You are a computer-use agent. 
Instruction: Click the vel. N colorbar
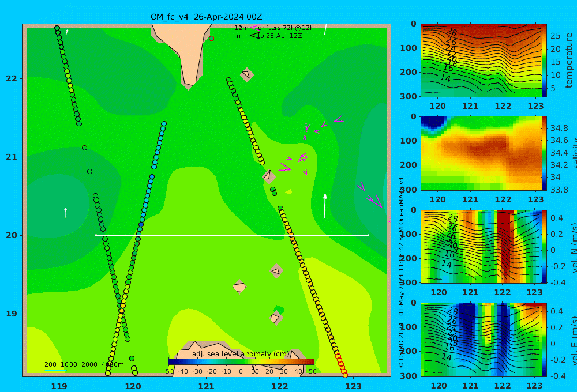tap(545, 246)
